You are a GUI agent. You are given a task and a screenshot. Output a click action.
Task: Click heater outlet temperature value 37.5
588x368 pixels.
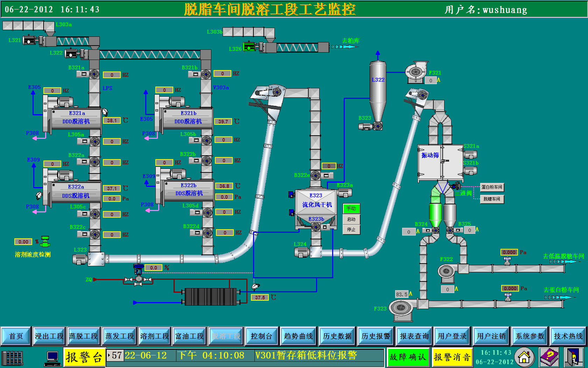point(260,297)
